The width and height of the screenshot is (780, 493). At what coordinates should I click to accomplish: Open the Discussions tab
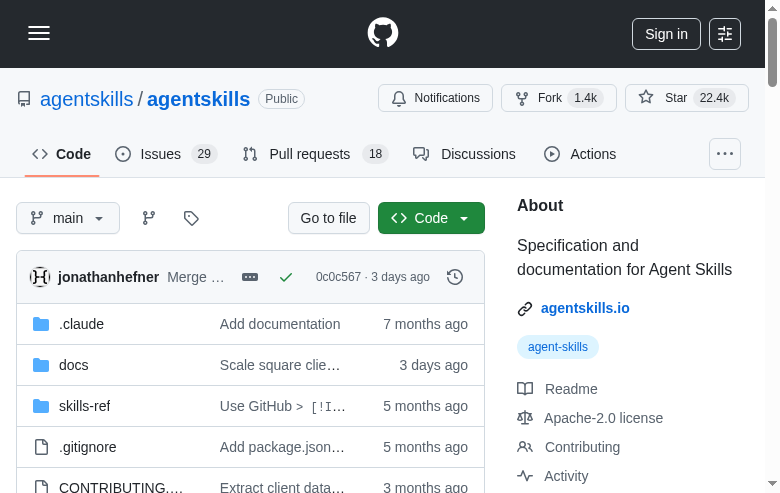coord(464,154)
